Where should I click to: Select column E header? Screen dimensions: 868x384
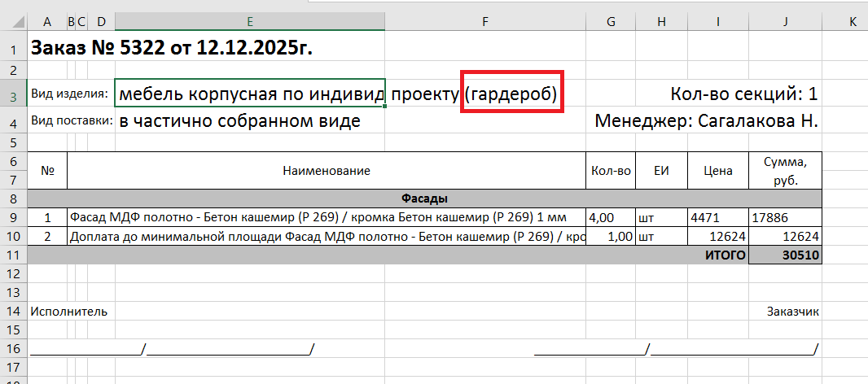(249, 22)
